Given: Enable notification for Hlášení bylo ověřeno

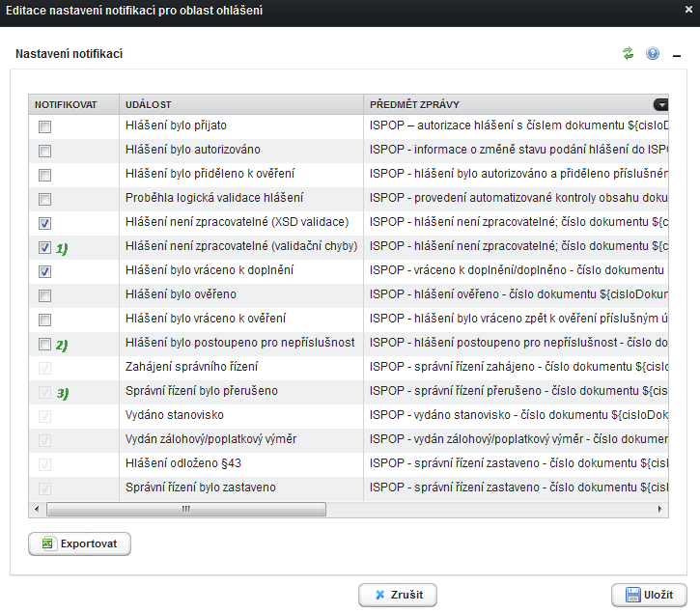Looking at the screenshot, I should point(44,295).
